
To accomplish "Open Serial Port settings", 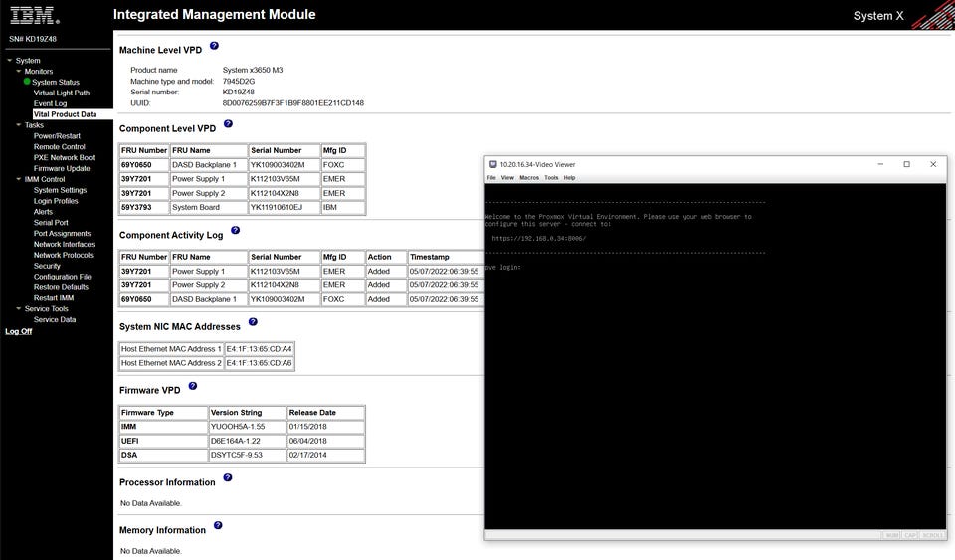I will coord(51,223).
